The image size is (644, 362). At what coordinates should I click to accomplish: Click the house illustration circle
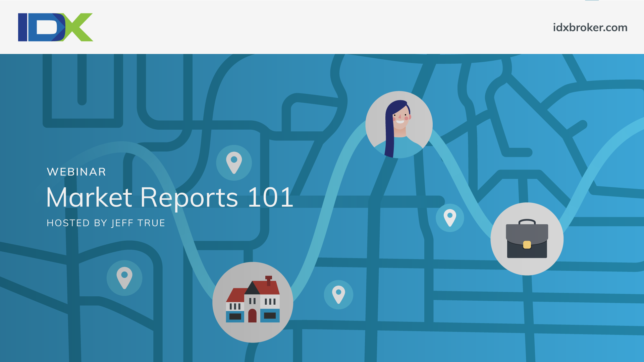pyautogui.click(x=253, y=302)
